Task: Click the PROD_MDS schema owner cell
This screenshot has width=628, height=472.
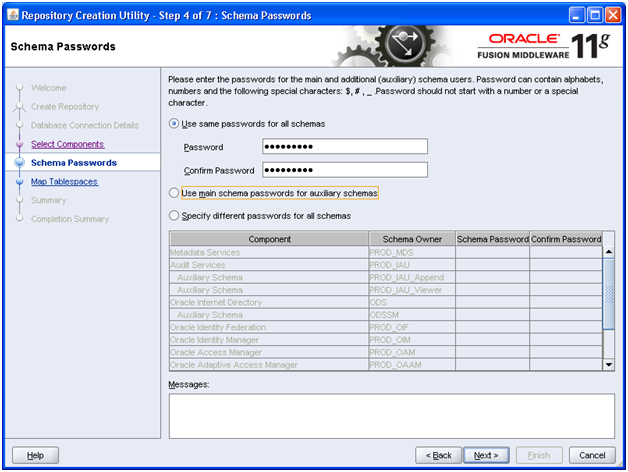Action: tap(412, 252)
